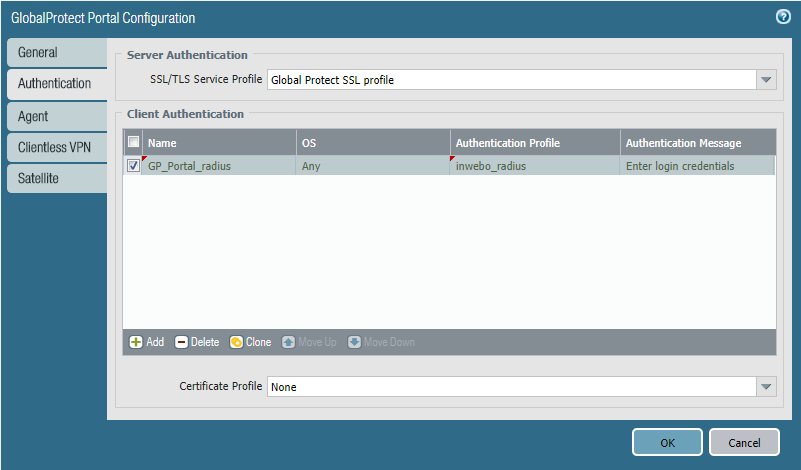Select the Clientless VPN tab
This screenshot has width=801, height=470.
[55, 148]
